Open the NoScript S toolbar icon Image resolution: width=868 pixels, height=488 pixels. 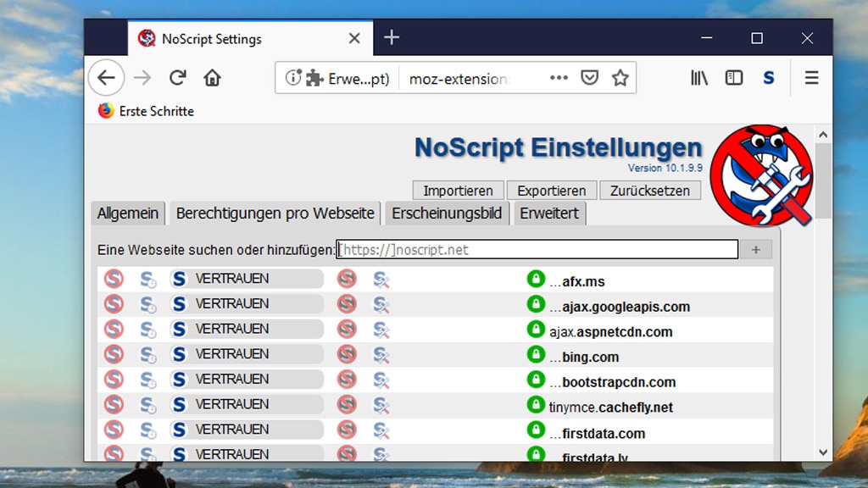(768, 78)
